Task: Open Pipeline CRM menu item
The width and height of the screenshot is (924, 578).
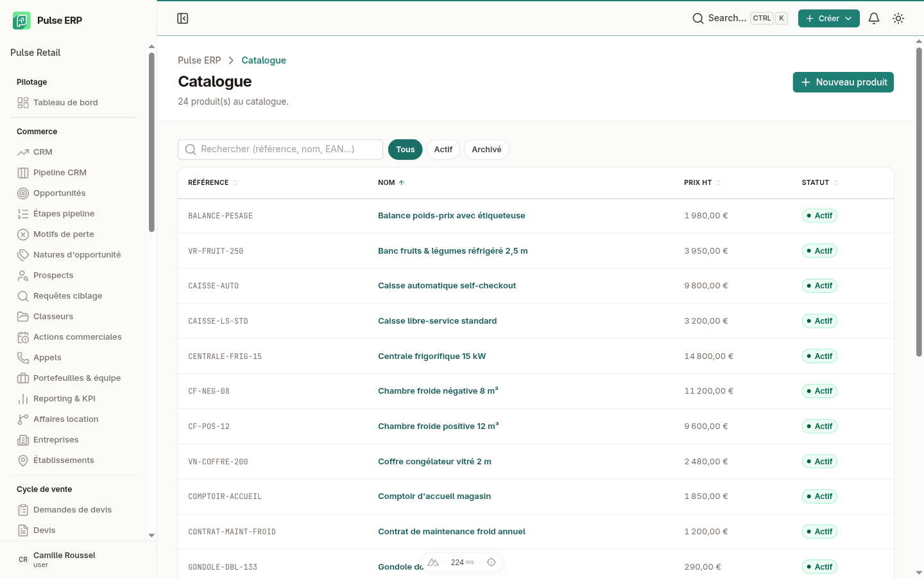Action: [x=73, y=173]
